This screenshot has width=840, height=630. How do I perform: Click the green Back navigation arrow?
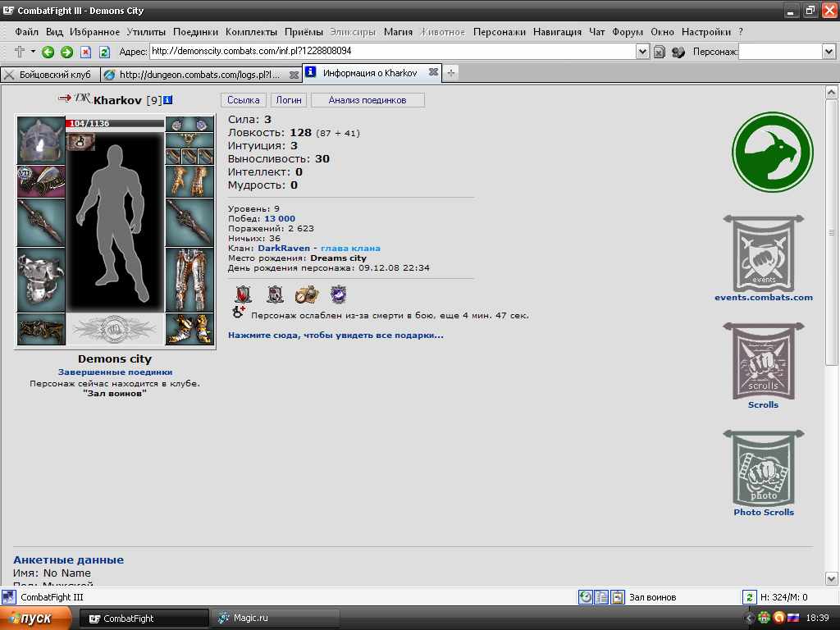click(x=48, y=52)
